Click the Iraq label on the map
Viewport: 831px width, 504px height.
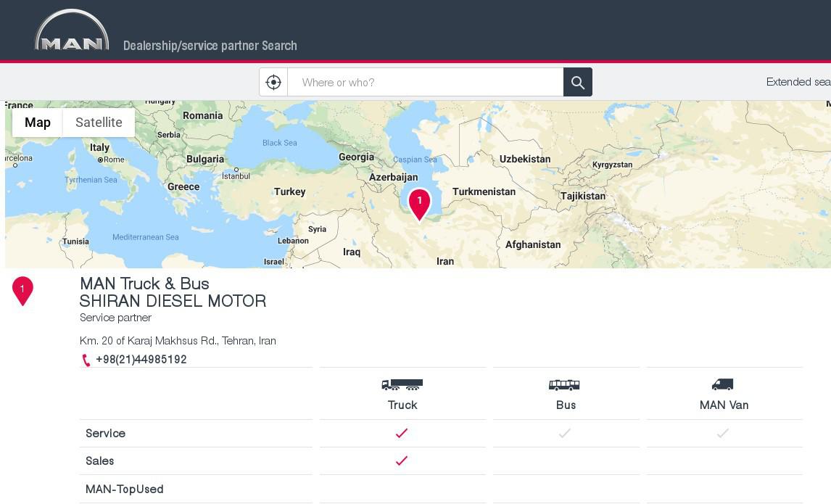352,252
